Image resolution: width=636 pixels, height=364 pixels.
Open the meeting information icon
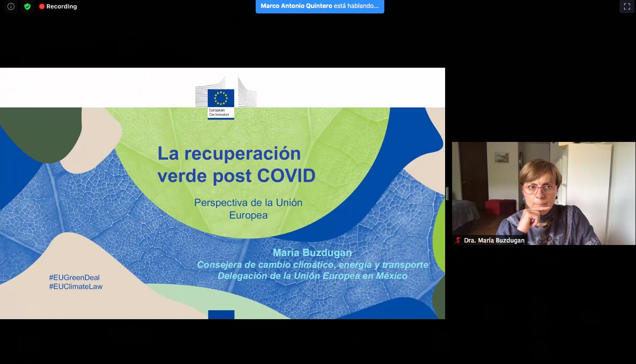coord(11,6)
